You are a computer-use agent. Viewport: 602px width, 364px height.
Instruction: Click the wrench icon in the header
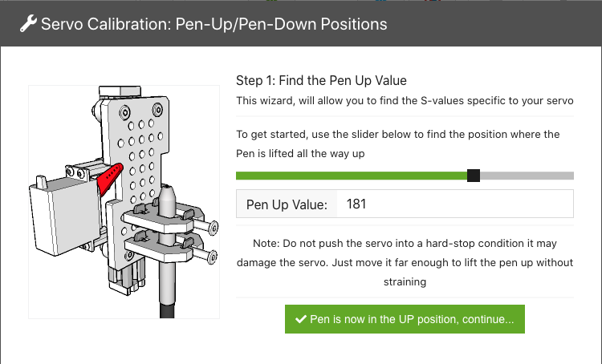[28, 23]
